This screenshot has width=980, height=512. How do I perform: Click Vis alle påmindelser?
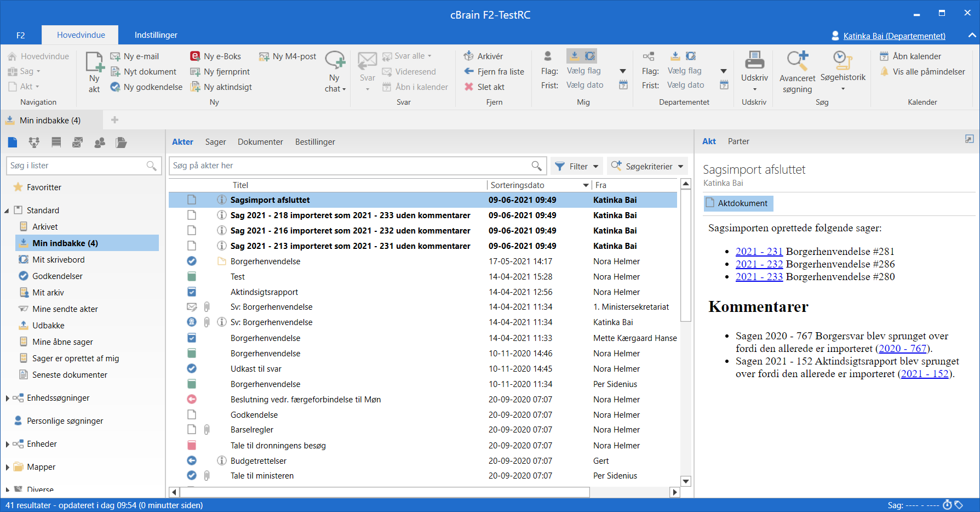[922, 72]
